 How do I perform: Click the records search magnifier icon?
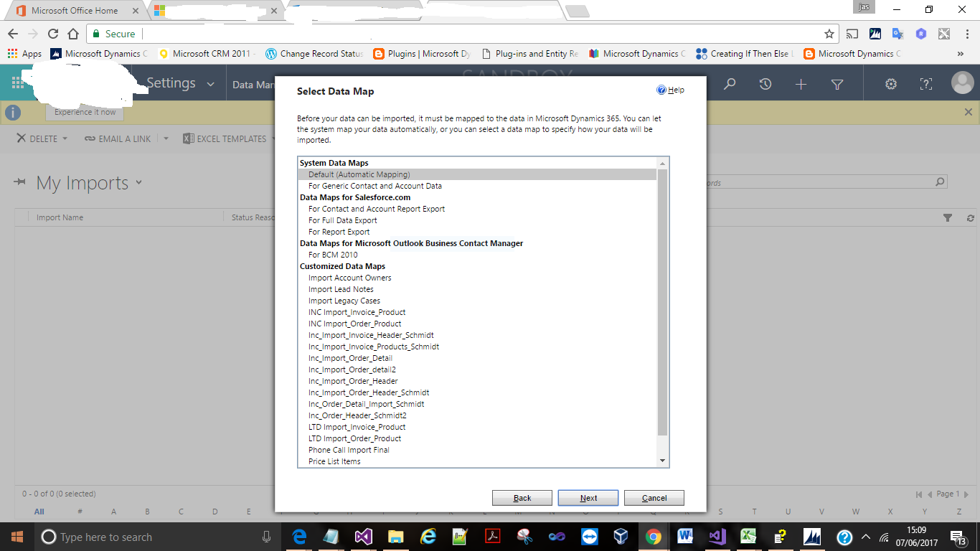pyautogui.click(x=940, y=182)
